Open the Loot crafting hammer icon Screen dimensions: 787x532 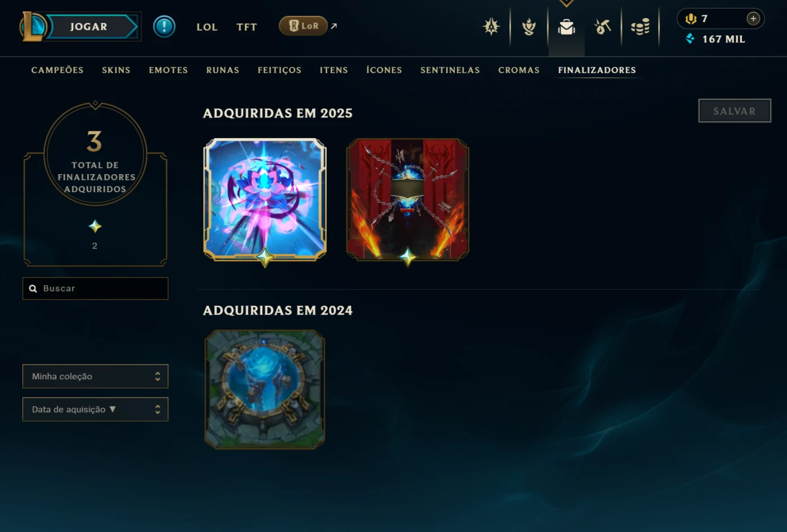pyautogui.click(x=603, y=26)
